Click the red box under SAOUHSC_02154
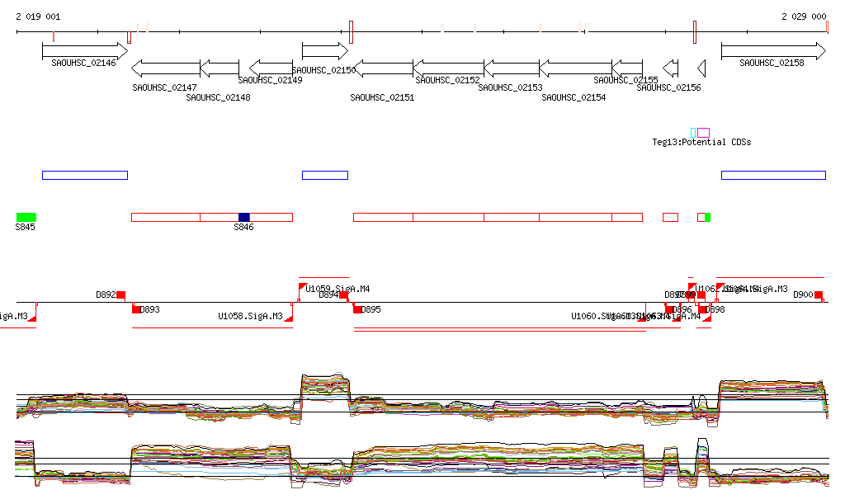Image resolution: width=845 pixels, height=504 pixels. click(575, 217)
